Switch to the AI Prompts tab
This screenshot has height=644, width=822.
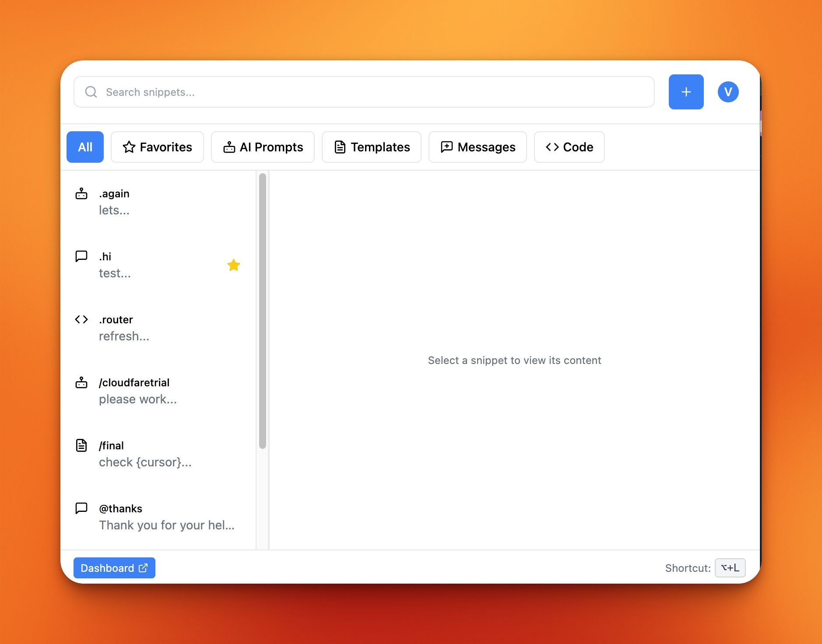(x=262, y=147)
